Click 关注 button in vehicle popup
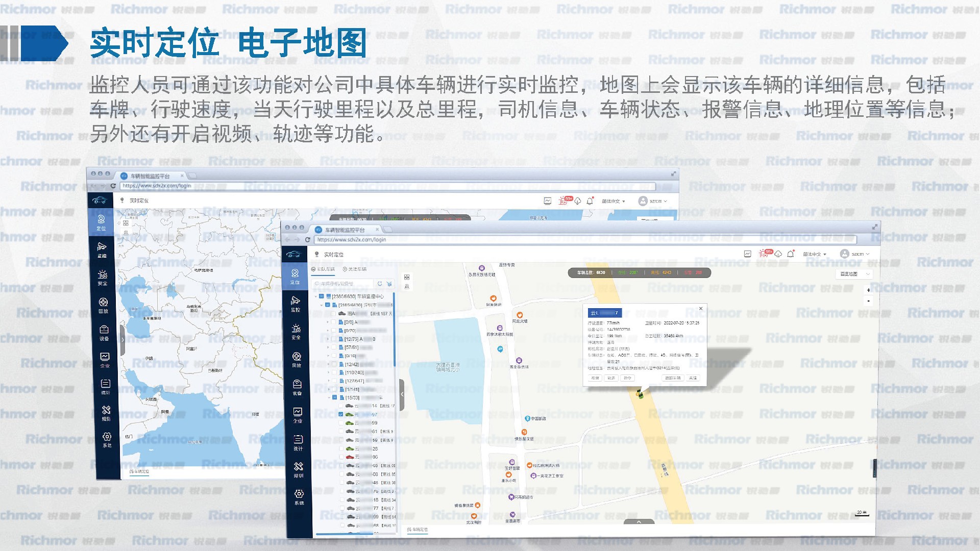980x551 pixels. tap(692, 378)
